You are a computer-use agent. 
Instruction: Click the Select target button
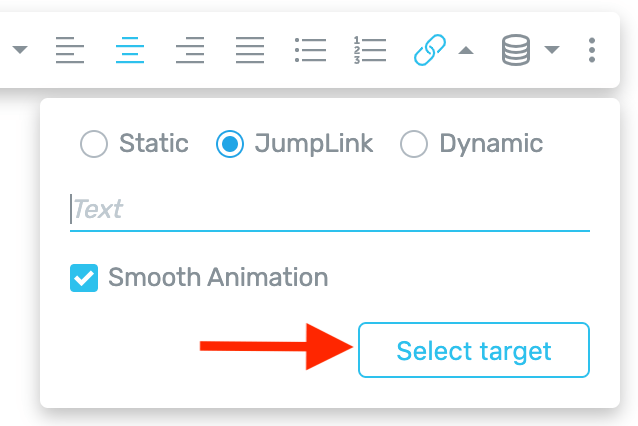474,350
